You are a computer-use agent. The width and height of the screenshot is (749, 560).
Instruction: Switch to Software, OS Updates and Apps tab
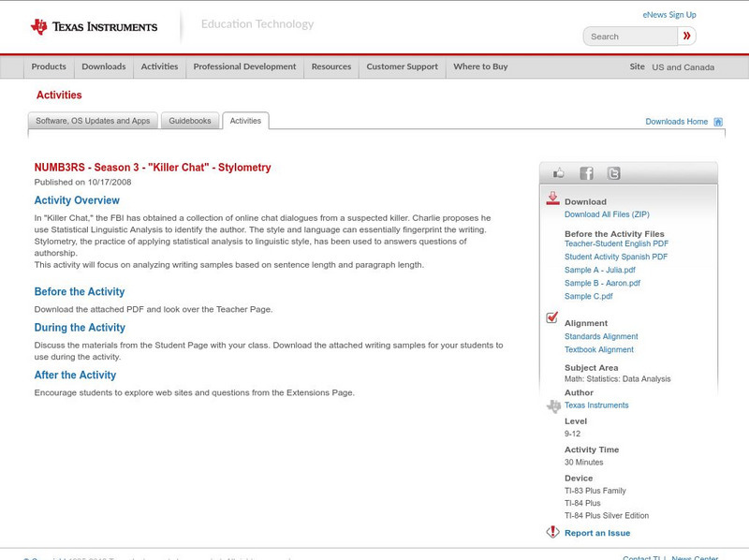(93, 121)
